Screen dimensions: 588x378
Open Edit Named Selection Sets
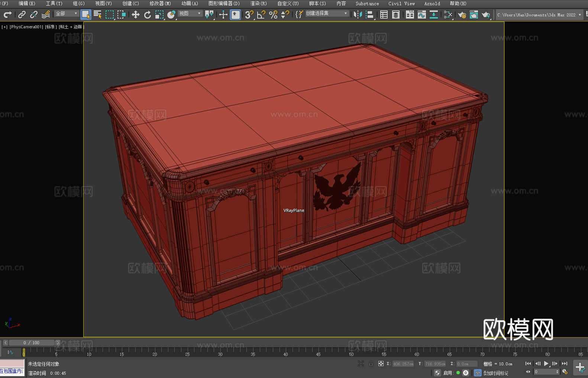point(299,14)
